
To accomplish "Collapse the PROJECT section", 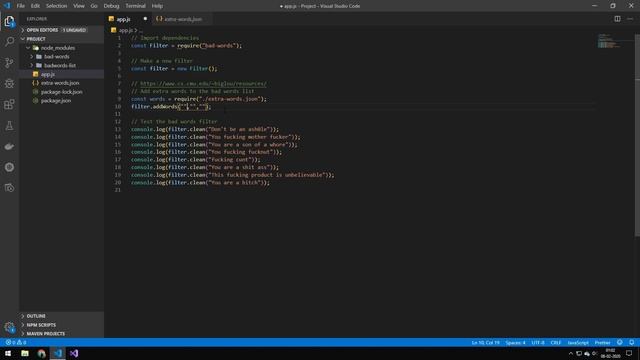I will point(62,39).
